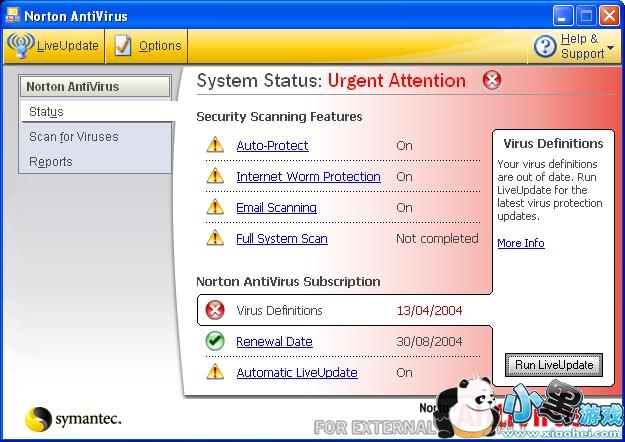Screen dimensions: 625x442
Task: Click the On status beside Internet Worm Protection
Action: click(x=404, y=177)
